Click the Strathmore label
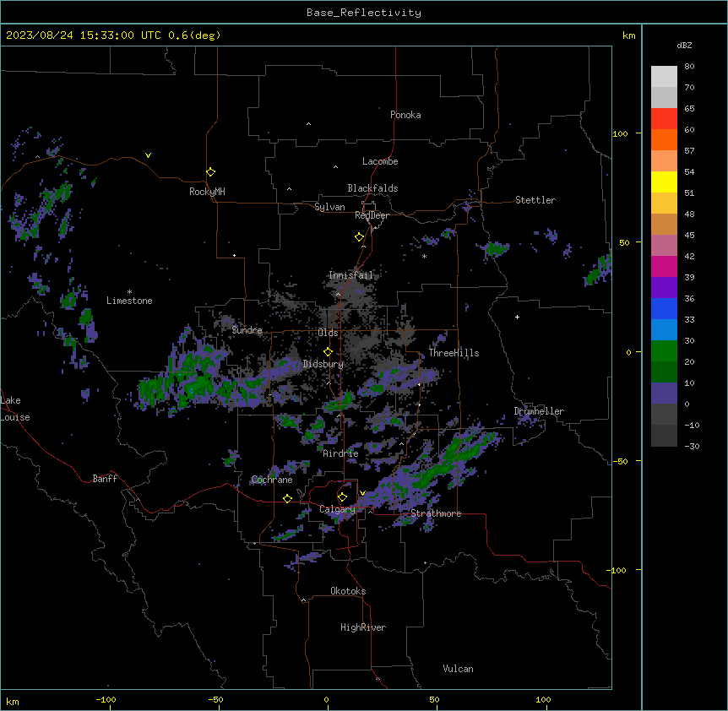Viewport: 728px width, 711px height. point(436,513)
